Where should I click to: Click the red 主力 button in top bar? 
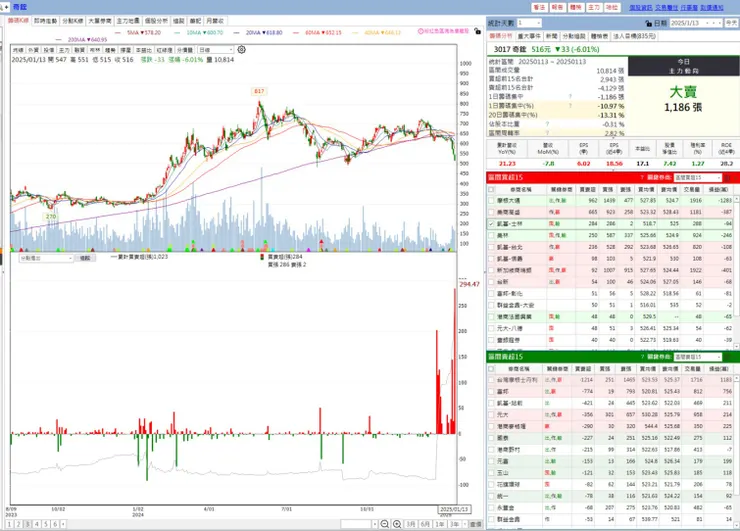(x=594, y=8)
